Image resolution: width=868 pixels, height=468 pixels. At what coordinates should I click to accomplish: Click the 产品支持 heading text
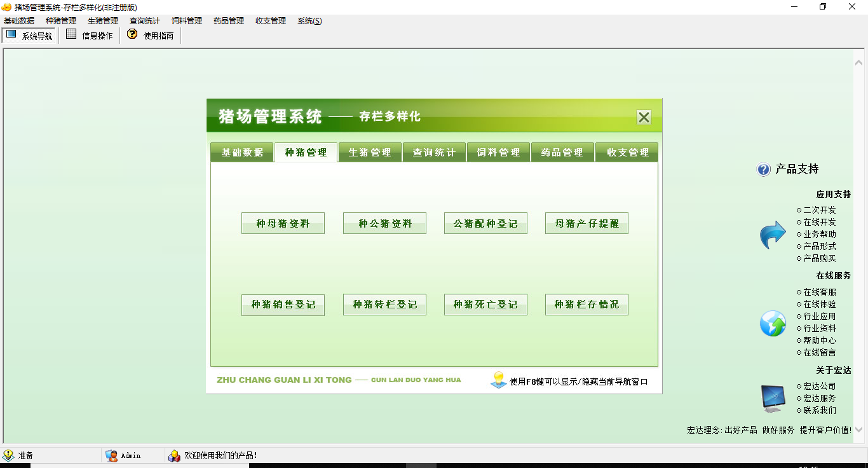pyautogui.click(x=797, y=169)
